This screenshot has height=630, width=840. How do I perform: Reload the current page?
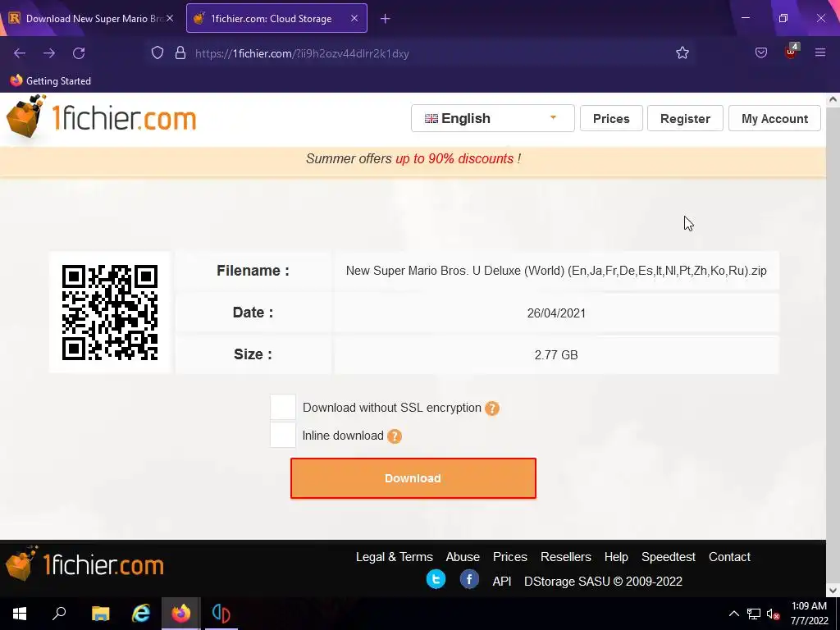pos(79,53)
